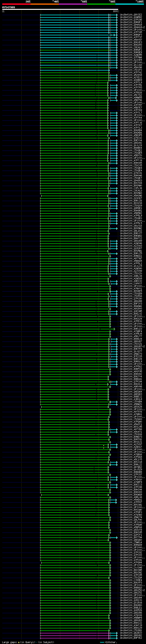Open hit UniRef100_A7P745
Image resolution: width=146 pixels, height=644 pixels.
point(131,32)
